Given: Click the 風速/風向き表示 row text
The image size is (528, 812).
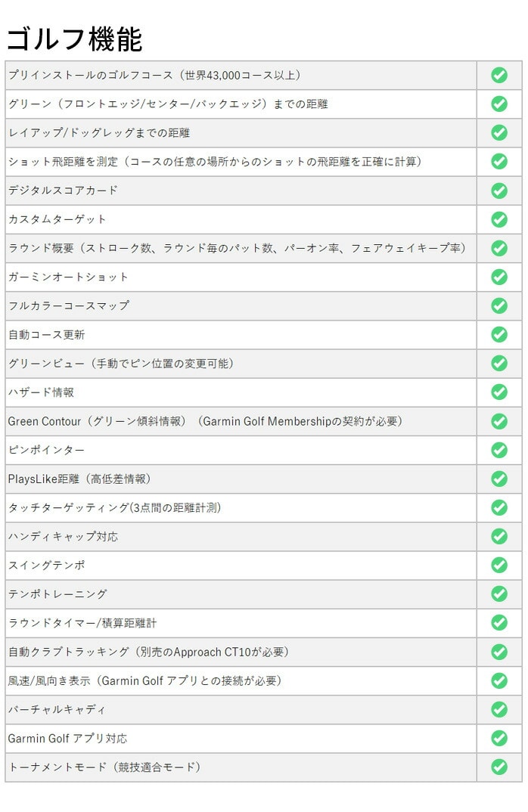Looking at the screenshot, I should (x=144, y=680).
